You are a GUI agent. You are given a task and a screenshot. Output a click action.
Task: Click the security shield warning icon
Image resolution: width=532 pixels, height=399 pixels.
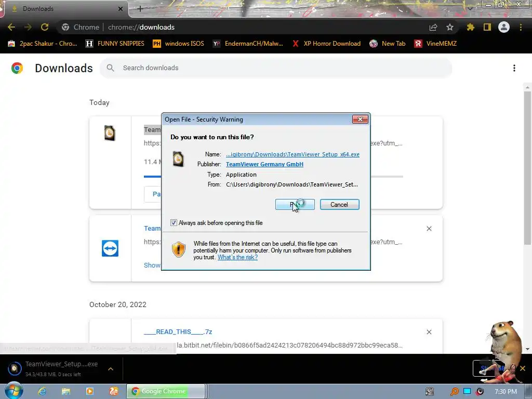pos(179,249)
